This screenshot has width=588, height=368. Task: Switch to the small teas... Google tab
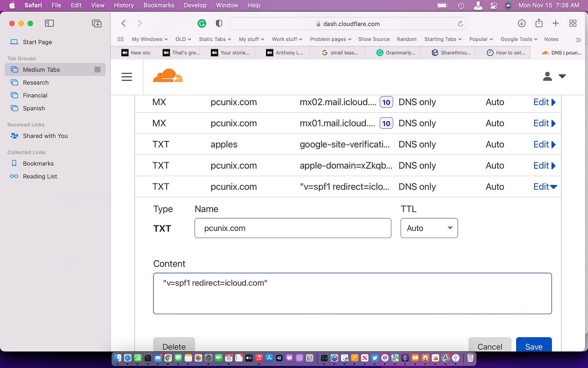click(x=338, y=53)
